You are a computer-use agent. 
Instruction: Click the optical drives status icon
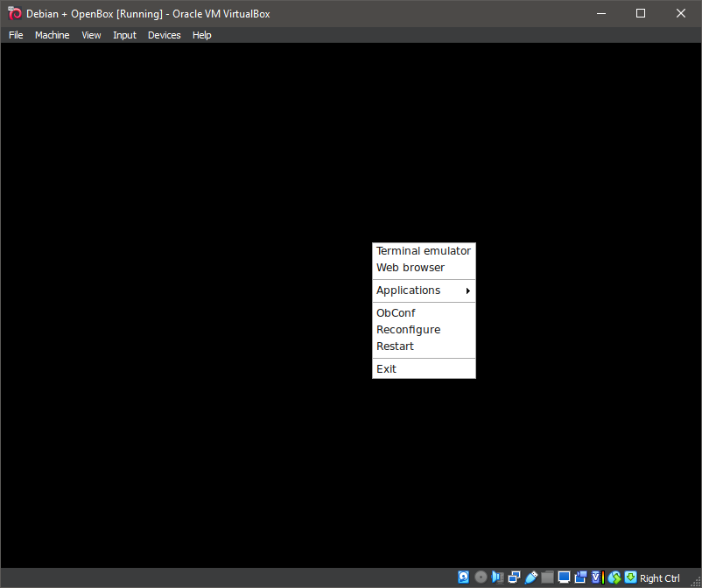tap(481, 577)
